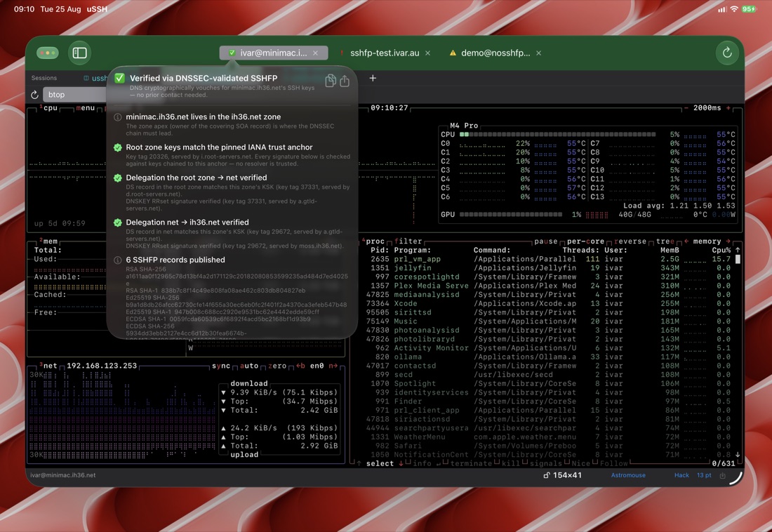Click the btop command field
The image size is (772, 532).
tap(75, 95)
